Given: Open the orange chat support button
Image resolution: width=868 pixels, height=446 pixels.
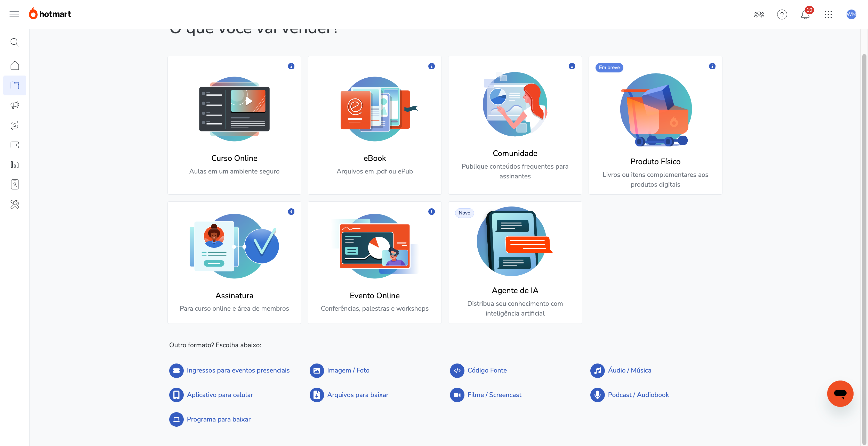Looking at the screenshot, I should pyautogui.click(x=840, y=393).
